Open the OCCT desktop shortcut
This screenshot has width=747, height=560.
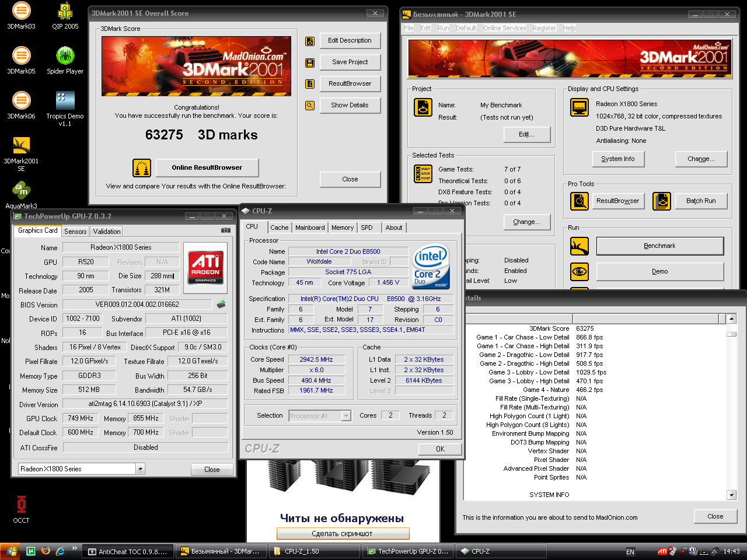(x=21, y=509)
